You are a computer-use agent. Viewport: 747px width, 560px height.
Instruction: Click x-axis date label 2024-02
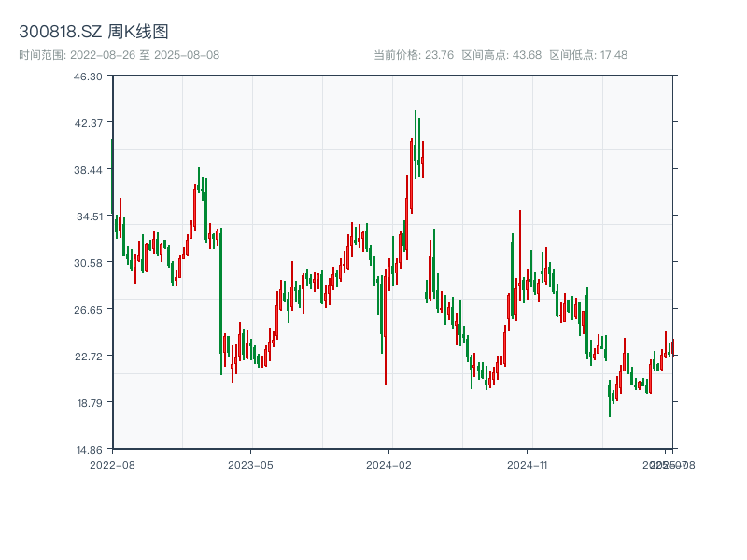point(388,465)
